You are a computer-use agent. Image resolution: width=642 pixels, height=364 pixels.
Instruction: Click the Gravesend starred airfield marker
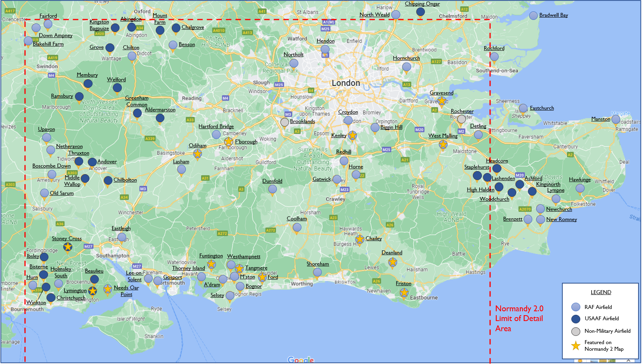(442, 101)
